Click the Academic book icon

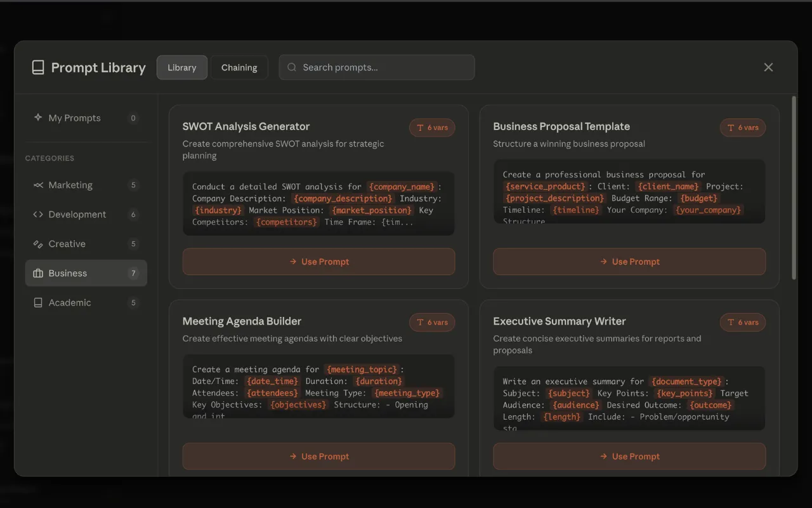(38, 303)
